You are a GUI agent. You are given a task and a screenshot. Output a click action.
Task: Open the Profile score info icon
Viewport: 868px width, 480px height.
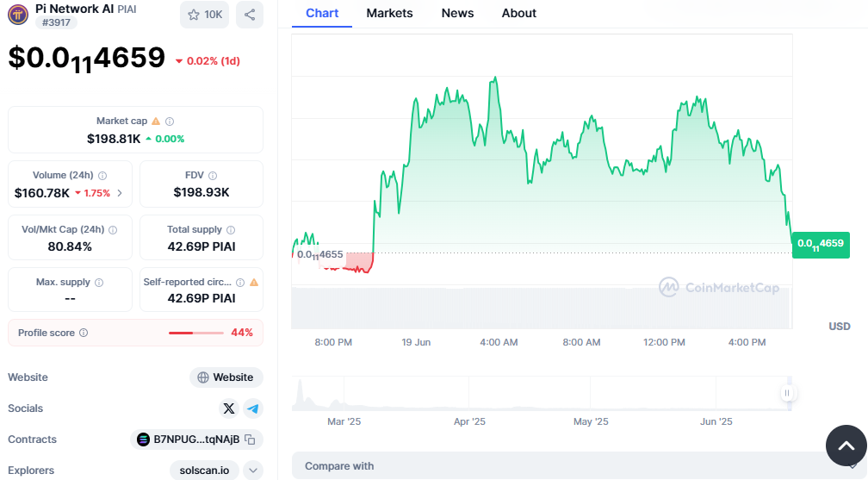[84, 334]
